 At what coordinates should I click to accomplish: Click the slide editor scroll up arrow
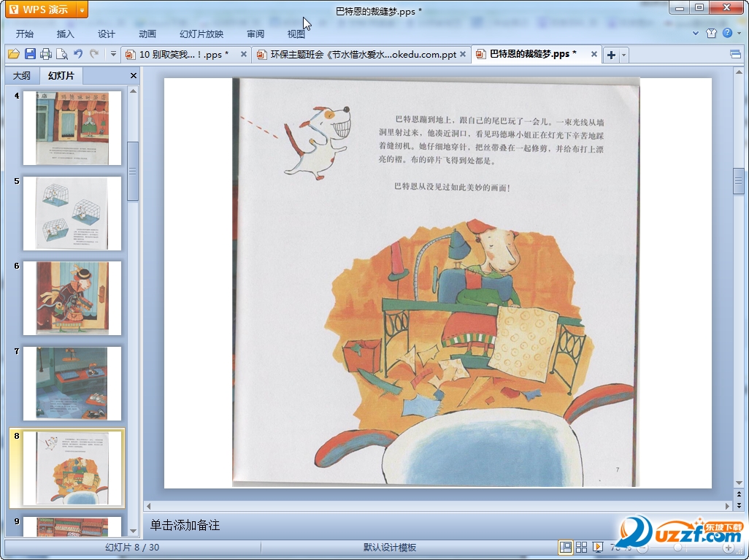coord(739,72)
